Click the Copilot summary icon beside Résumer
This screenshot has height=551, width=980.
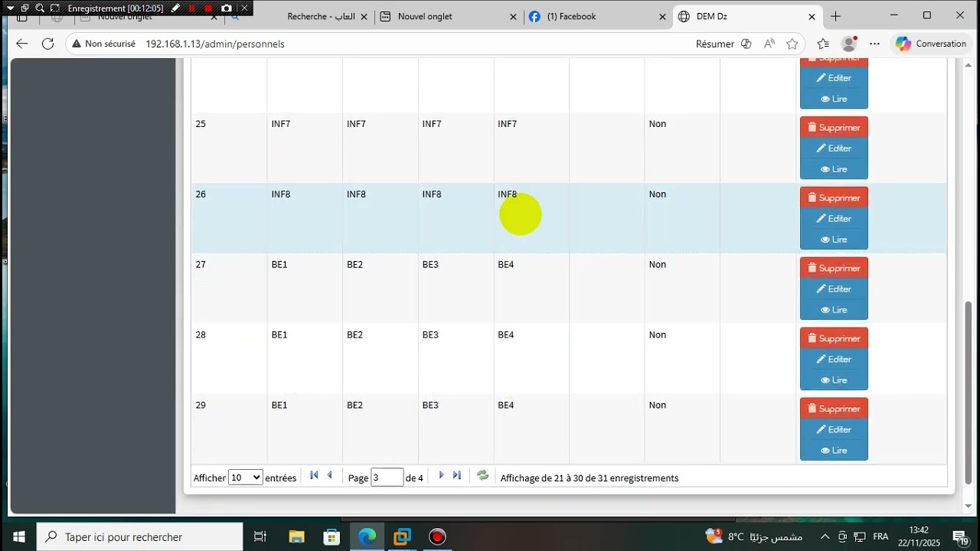tap(746, 44)
